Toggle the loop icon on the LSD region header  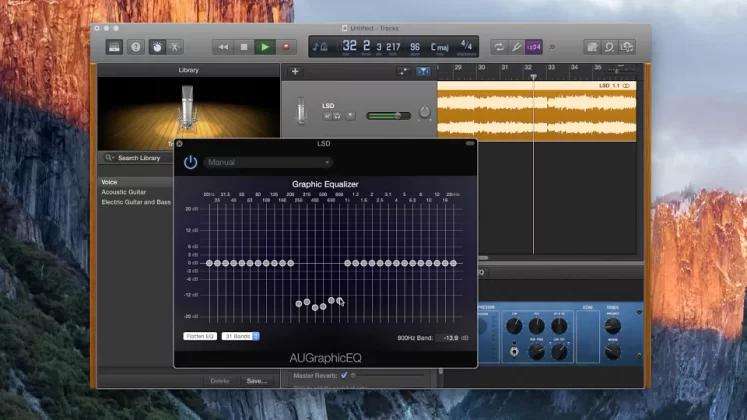pos(626,86)
